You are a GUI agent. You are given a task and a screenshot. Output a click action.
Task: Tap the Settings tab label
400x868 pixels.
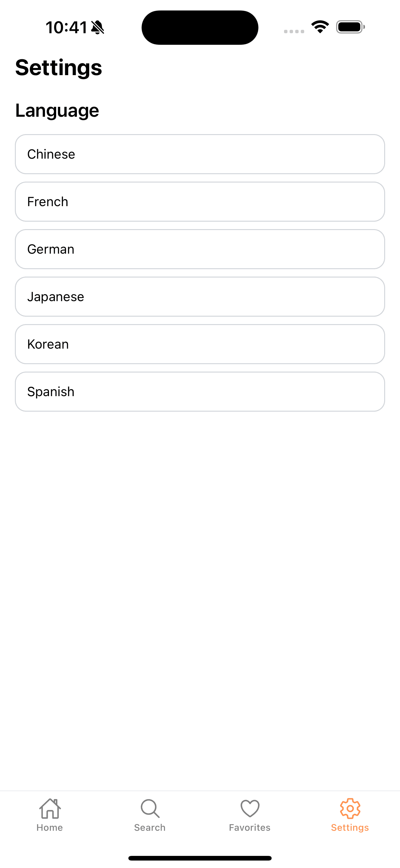tap(350, 828)
